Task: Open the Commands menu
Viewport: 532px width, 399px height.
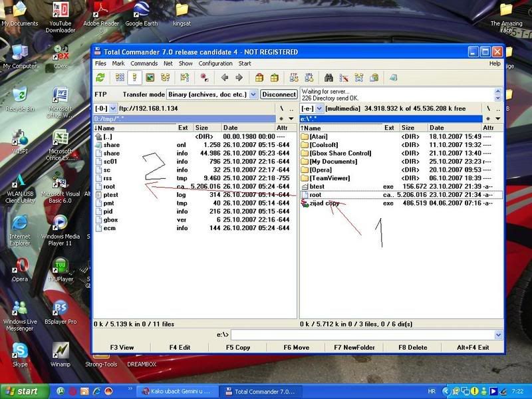Action: [x=144, y=63]
